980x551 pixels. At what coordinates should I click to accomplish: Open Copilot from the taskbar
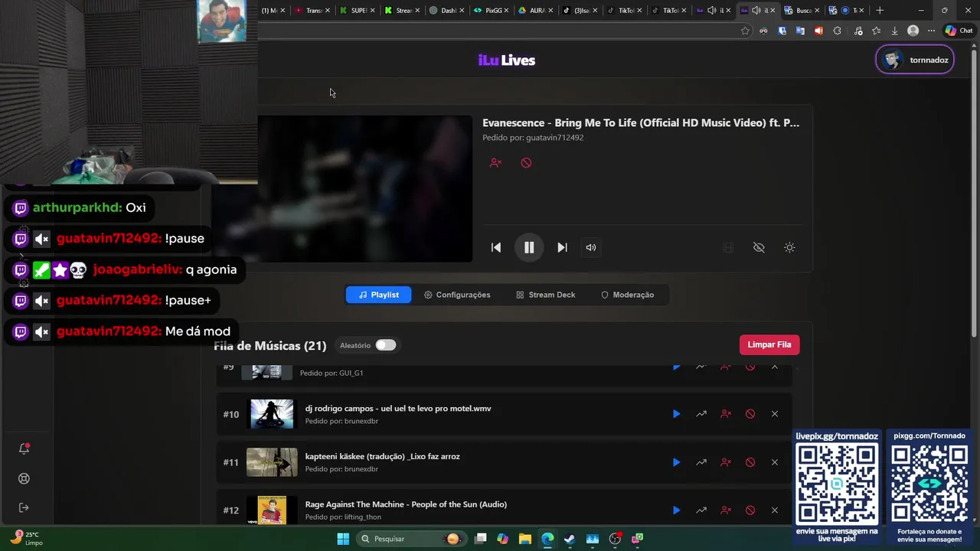coord(502,539)
